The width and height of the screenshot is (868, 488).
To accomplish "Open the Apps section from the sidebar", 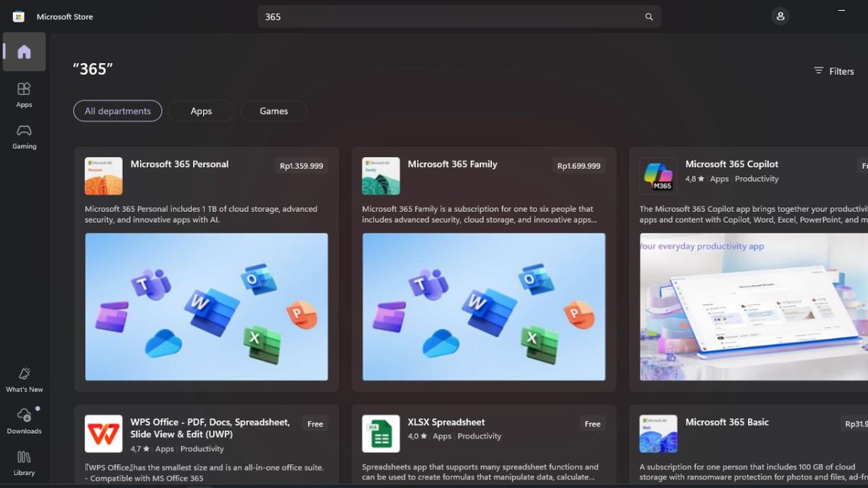I will coord(24,95).
